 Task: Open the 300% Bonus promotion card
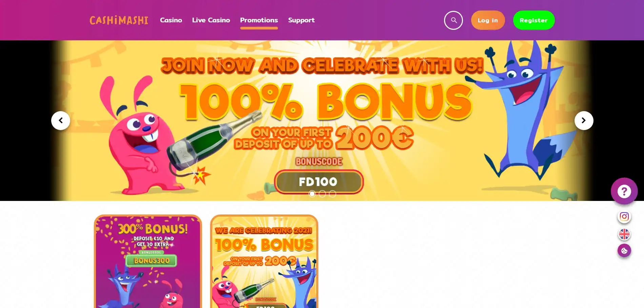(x=148, y=261)
